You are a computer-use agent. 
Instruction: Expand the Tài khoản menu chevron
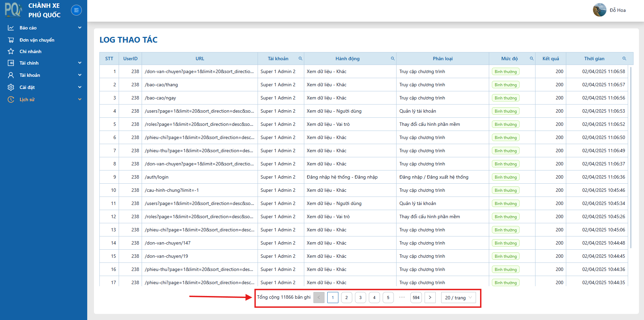click(80, 75)
